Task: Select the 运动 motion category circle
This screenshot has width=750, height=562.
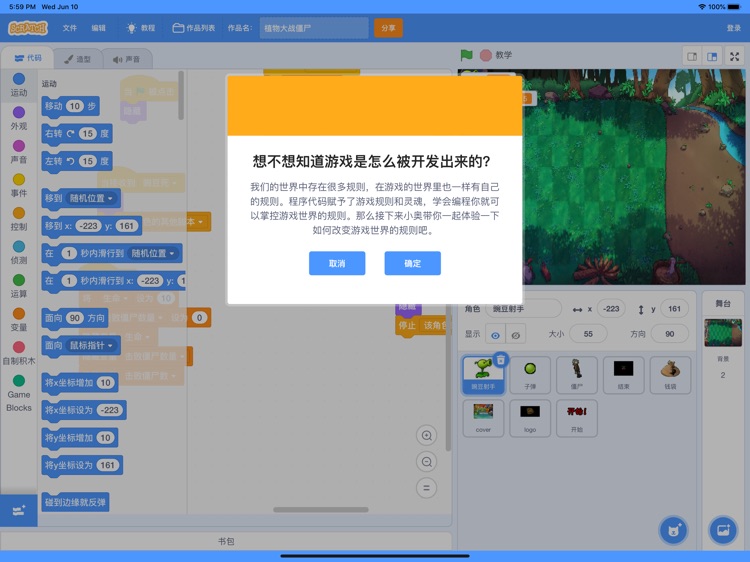Action: click(19, 78)
